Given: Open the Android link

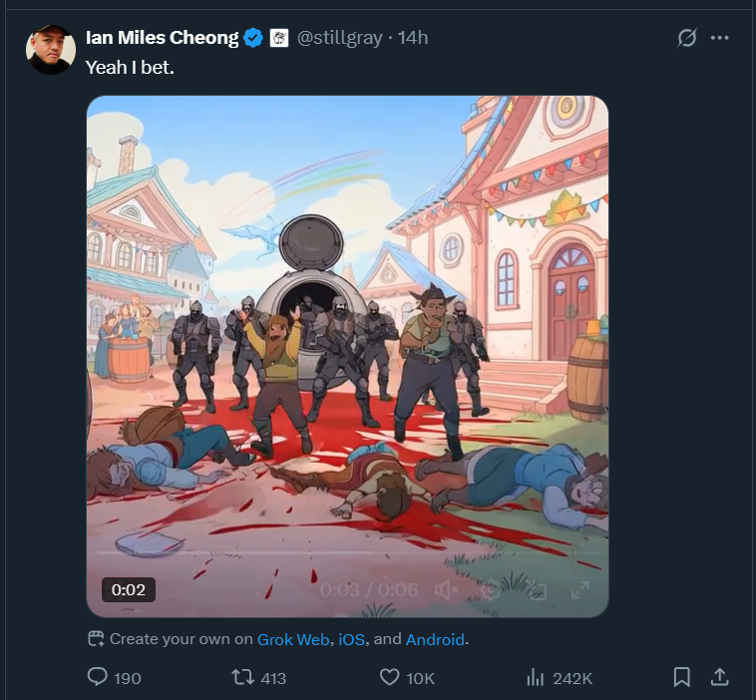Looking at the screenshot, I should pyautogui.click(x=435, y=639).
